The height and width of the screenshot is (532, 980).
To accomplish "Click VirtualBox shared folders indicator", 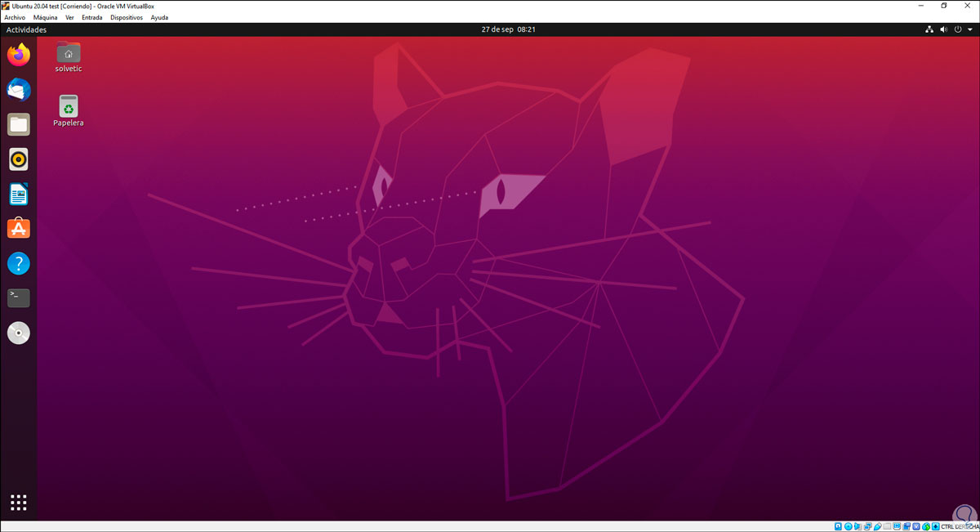I will 887,526.
